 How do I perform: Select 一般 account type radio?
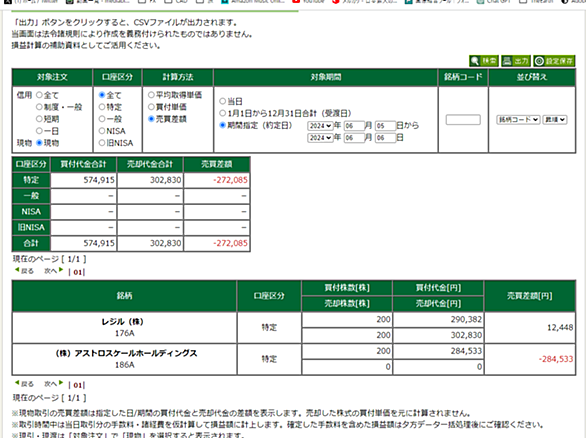coord(102,119)
